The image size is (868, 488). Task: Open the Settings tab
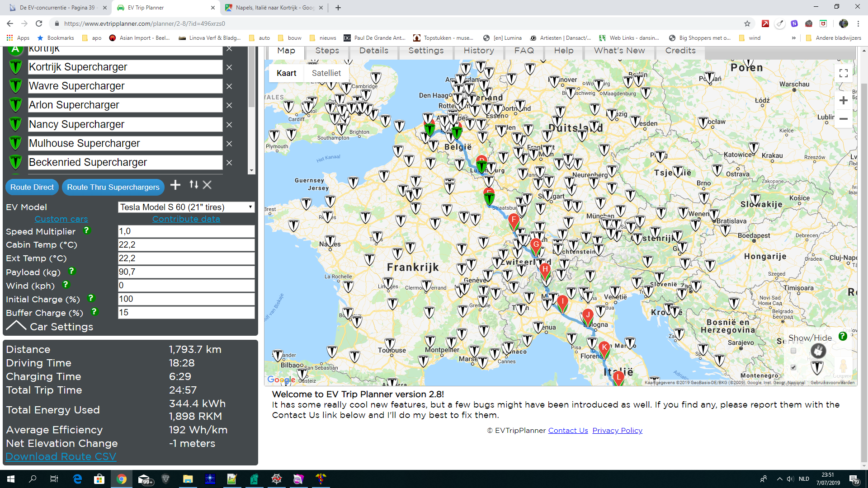tap(426, 51)
